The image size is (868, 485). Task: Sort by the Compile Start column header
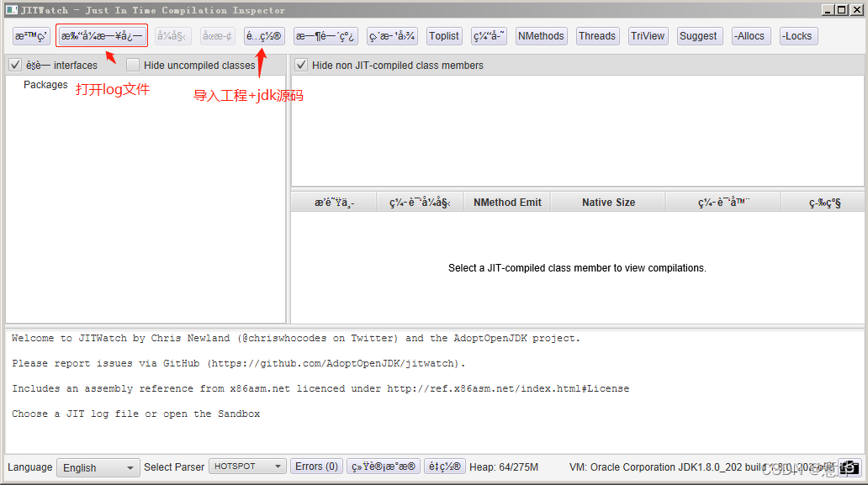click(421, 203)
